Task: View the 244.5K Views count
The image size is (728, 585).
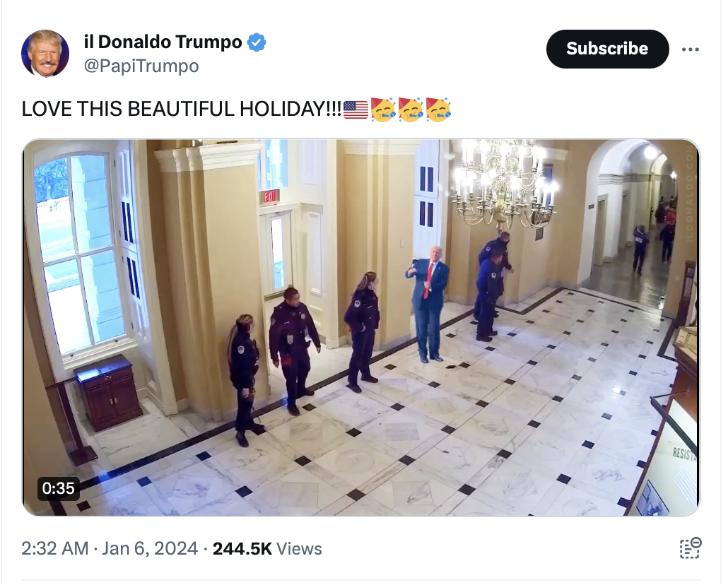Action: pos(267,549)
